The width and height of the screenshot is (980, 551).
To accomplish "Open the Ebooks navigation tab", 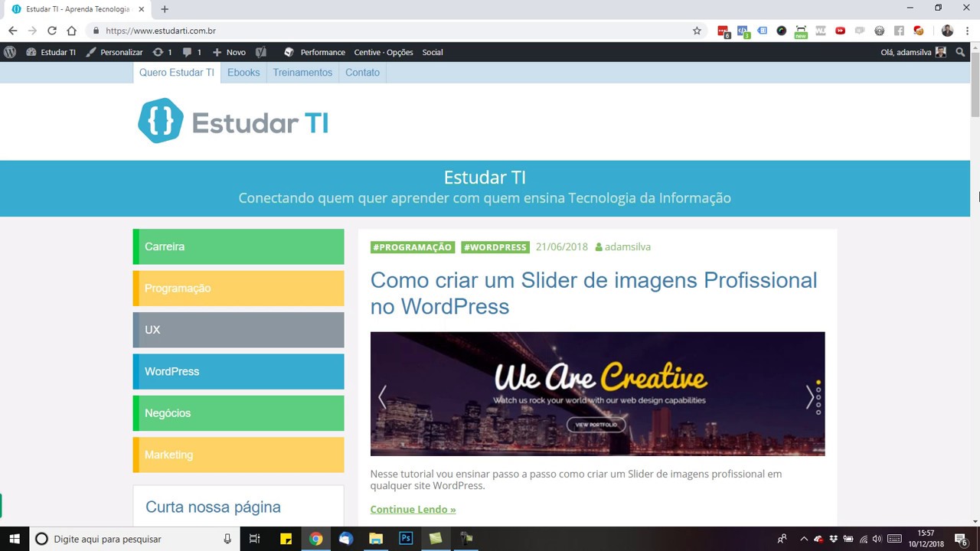I will click(243, 73).
